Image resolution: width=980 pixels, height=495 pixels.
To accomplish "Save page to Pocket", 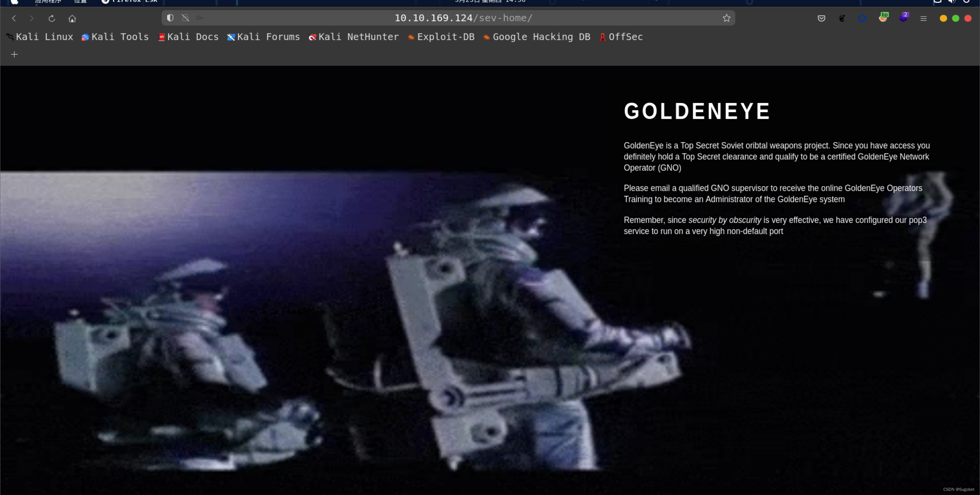I will [x=821, y=18].
